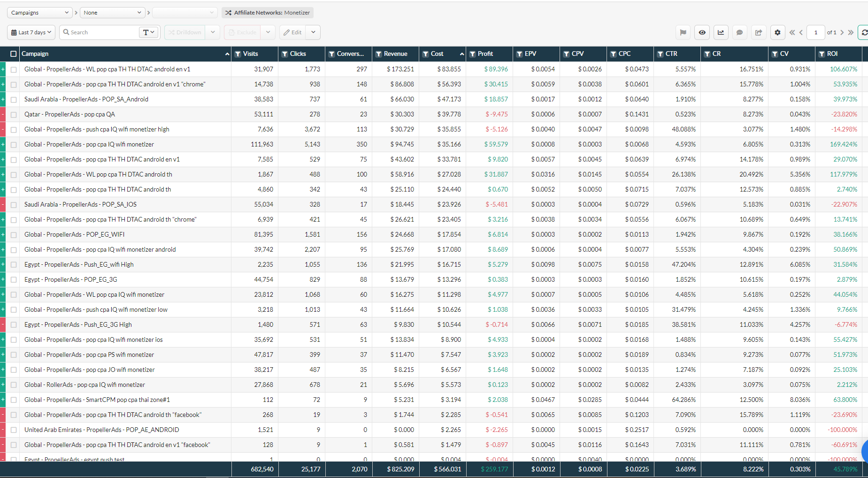
Task: Click the flag marker icon
Action: (683, 32)
